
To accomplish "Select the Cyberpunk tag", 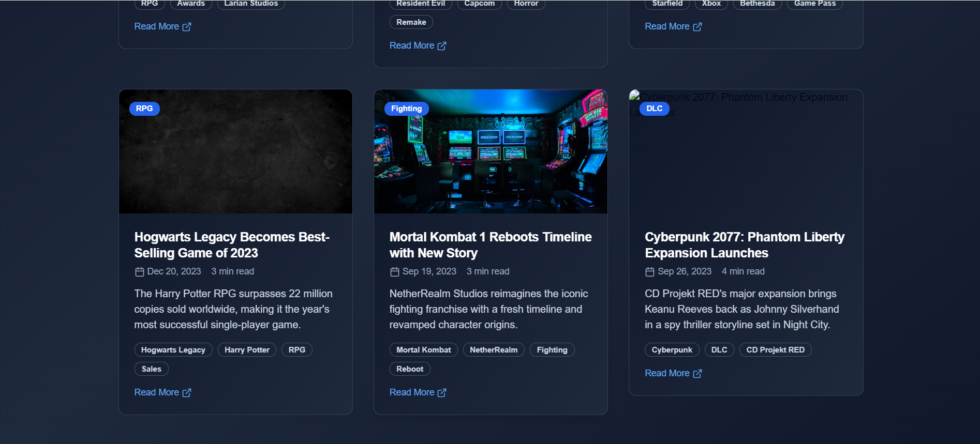I will [672, 350].
